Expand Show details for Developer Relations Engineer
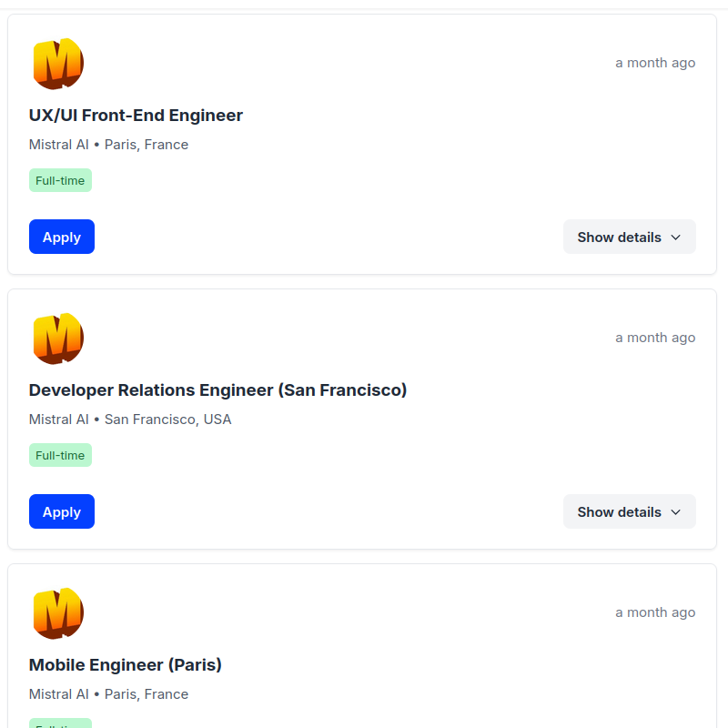This screenshot has width=728, height=728. point(630,511)
